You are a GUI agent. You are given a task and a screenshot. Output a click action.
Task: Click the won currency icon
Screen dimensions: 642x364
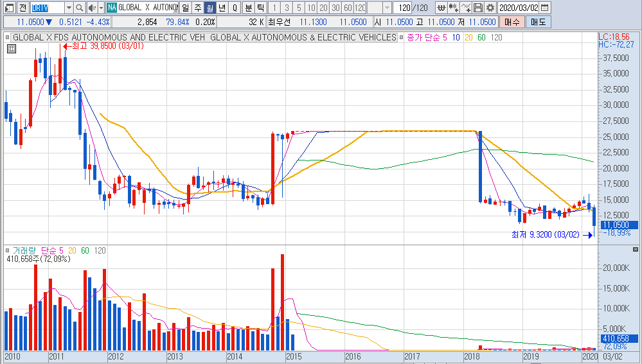(441, 7)
